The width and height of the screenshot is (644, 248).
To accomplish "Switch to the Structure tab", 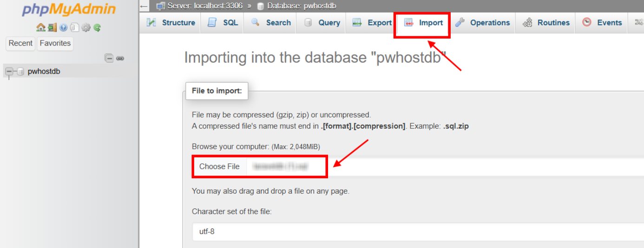I will tap(171, 23).
